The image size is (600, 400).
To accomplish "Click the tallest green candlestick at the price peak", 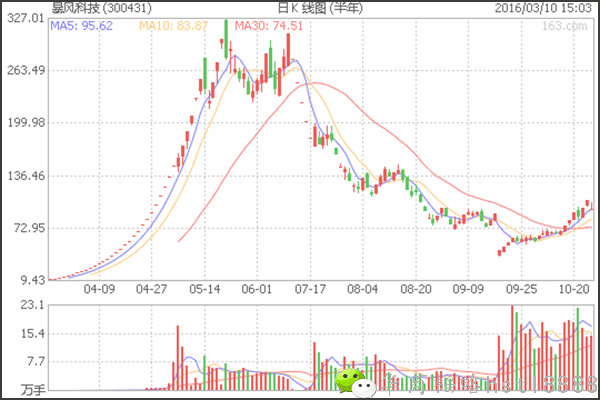I will pyautogui.click(x=226, y=38).
